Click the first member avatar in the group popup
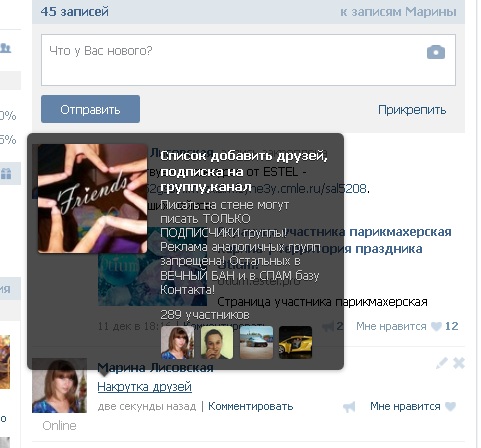This screenshot has height=448, width=481. [177, 342]
